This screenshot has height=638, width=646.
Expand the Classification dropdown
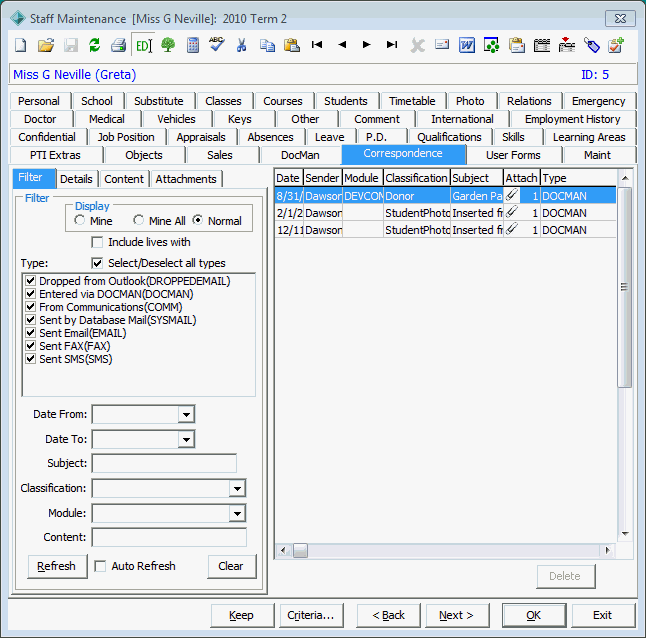pos(237,488)
